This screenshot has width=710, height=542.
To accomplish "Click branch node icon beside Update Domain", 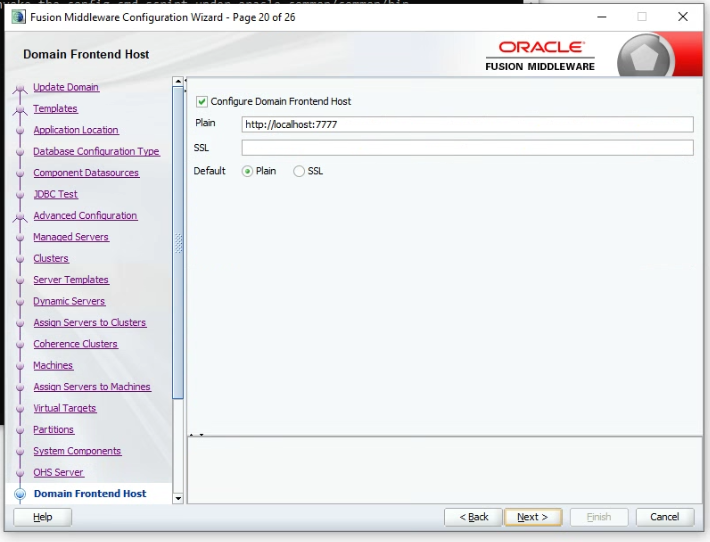I will coord(19,89).
